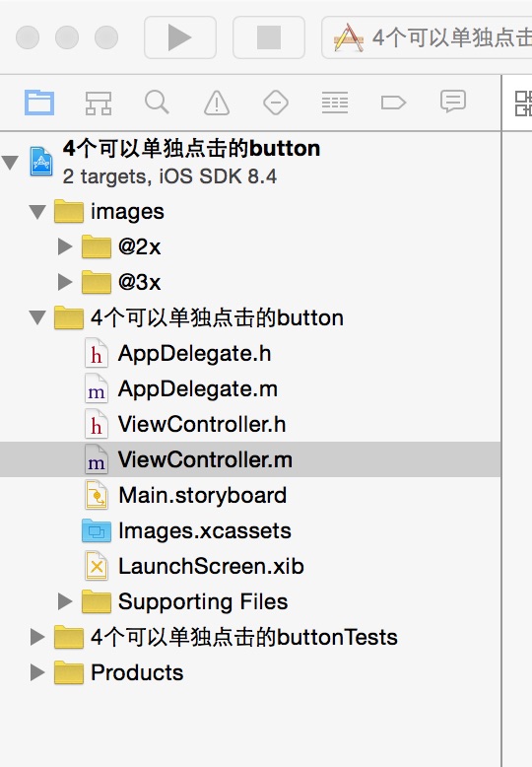Open the Debug navigator lines icon
This screenshot has height=767, width=532.
(335, 103)
